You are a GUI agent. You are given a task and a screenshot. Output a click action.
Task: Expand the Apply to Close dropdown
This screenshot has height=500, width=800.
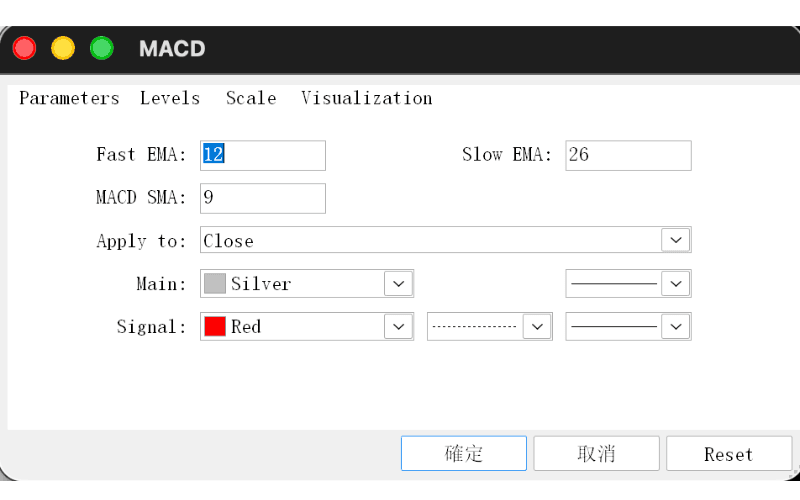tap(676, 240)
